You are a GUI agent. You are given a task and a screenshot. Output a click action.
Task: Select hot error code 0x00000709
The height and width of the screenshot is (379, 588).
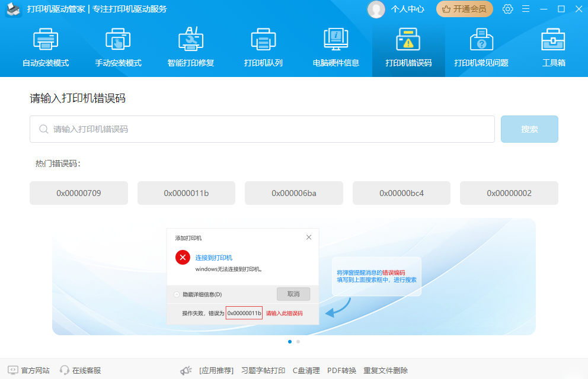tap(78, 192)
